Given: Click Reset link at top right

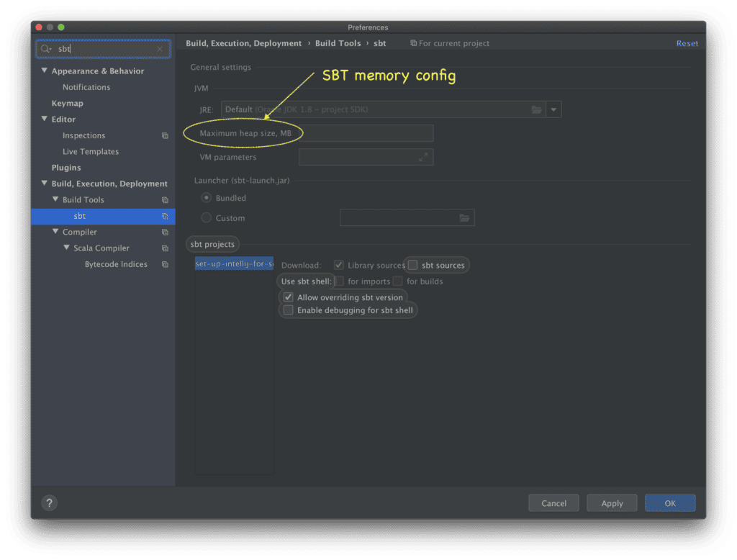Looking at the screenshot, I should pos(687,43).
